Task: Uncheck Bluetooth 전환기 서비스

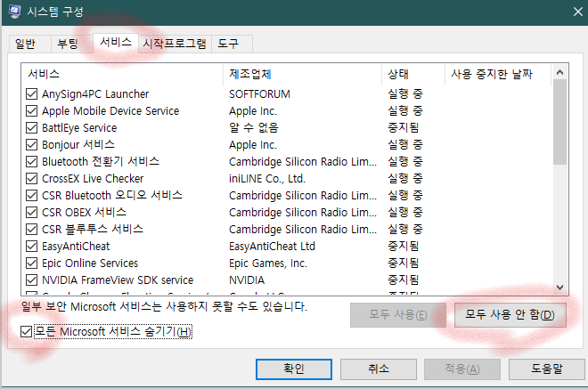Action: (x=31, y=161)
